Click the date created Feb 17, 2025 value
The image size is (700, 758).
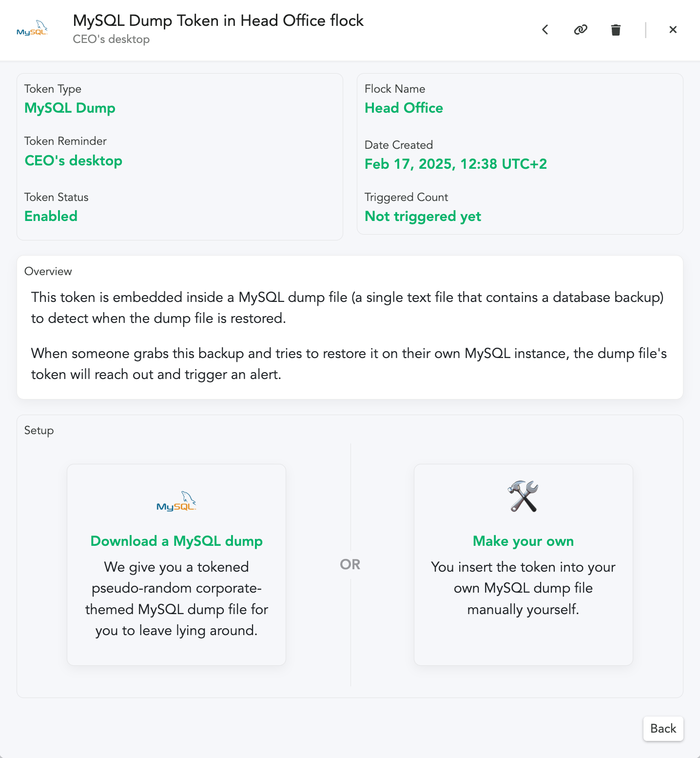(x=456, y=164)
